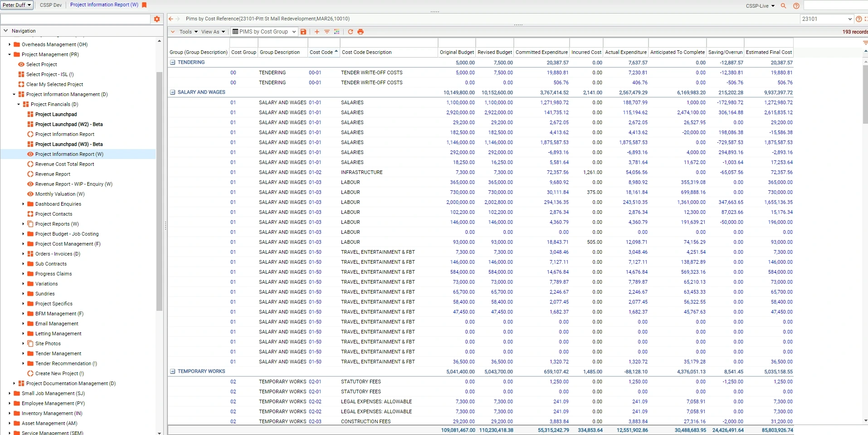868x435 pixels.
Task: Click the orange chevron left of Tools
Action: click(173, 32)
